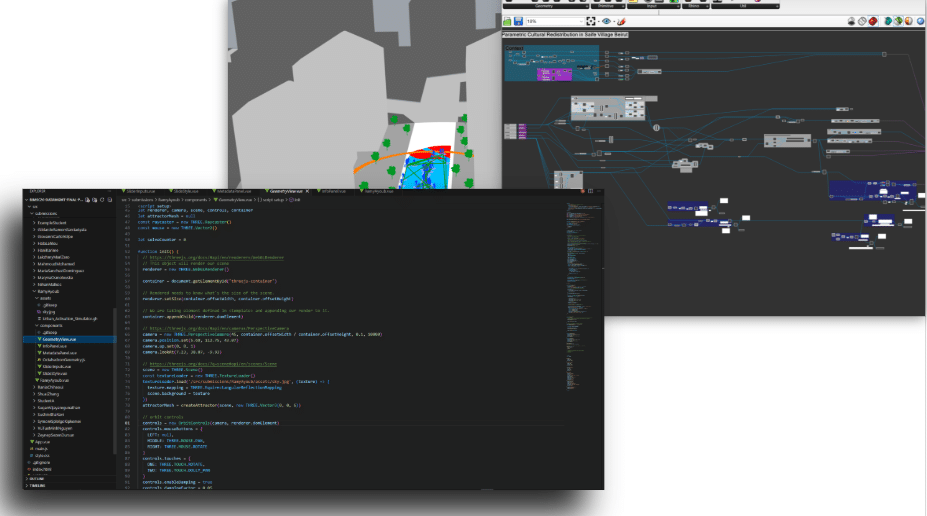The height and width of the screenshot is (516, 927).
Task: Click the threejs.org PerspectiveCamera docs link
Action: (210, 327)
